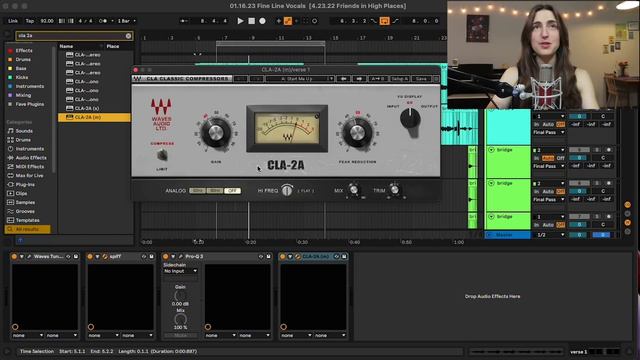This screenshot has height=360, width=640.
Task: Click Setup A button in Waves toolbar
Action: coord(399,79)
